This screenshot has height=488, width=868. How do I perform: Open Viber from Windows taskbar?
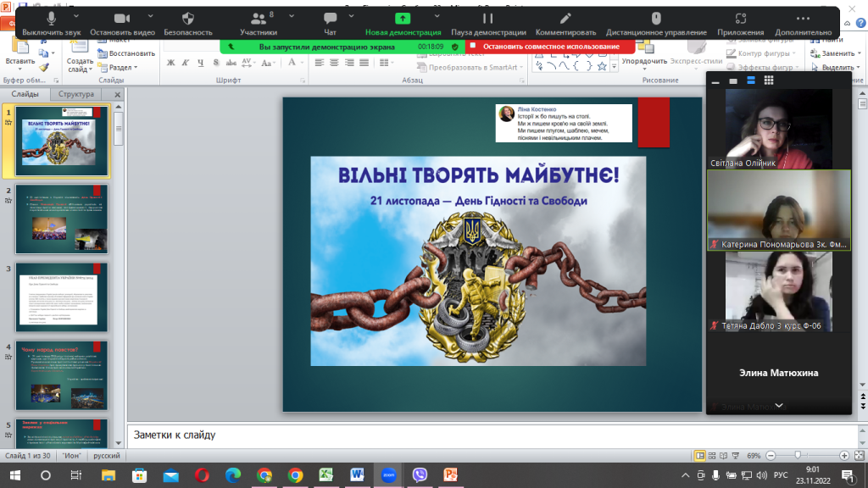[420, 475]
